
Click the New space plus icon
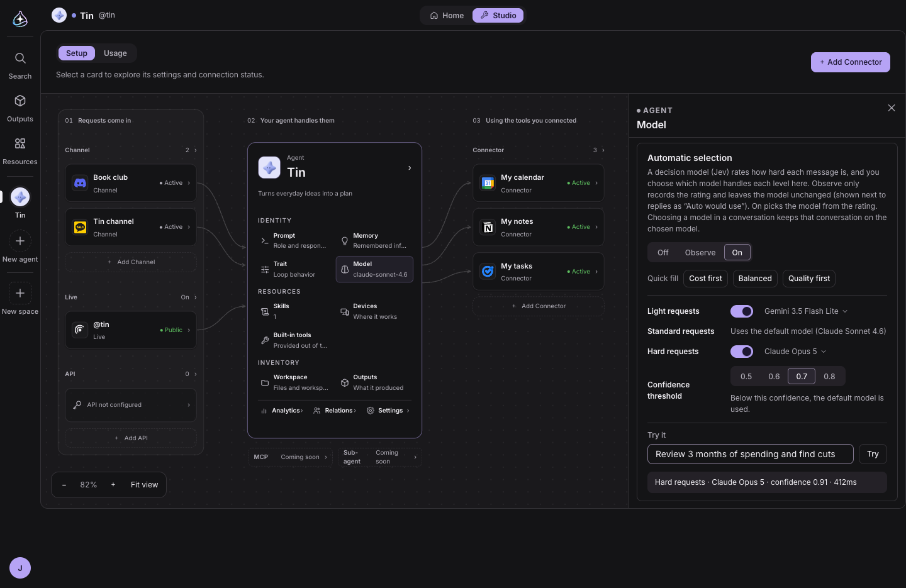click(20, 293)
